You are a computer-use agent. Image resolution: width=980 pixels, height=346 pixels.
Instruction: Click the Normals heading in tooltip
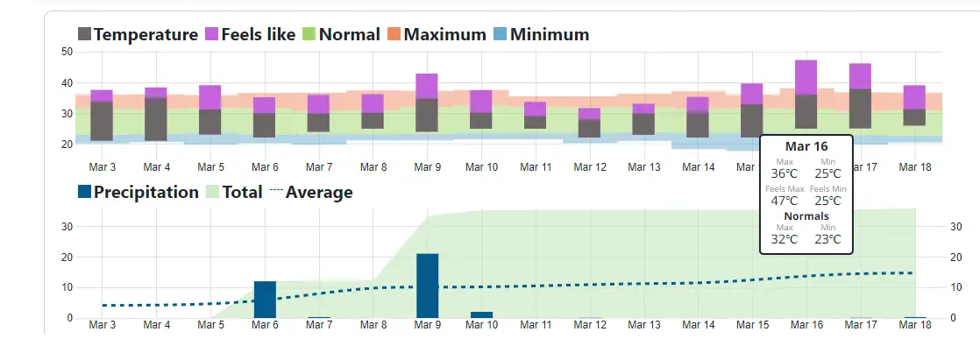tap(806, 216)
